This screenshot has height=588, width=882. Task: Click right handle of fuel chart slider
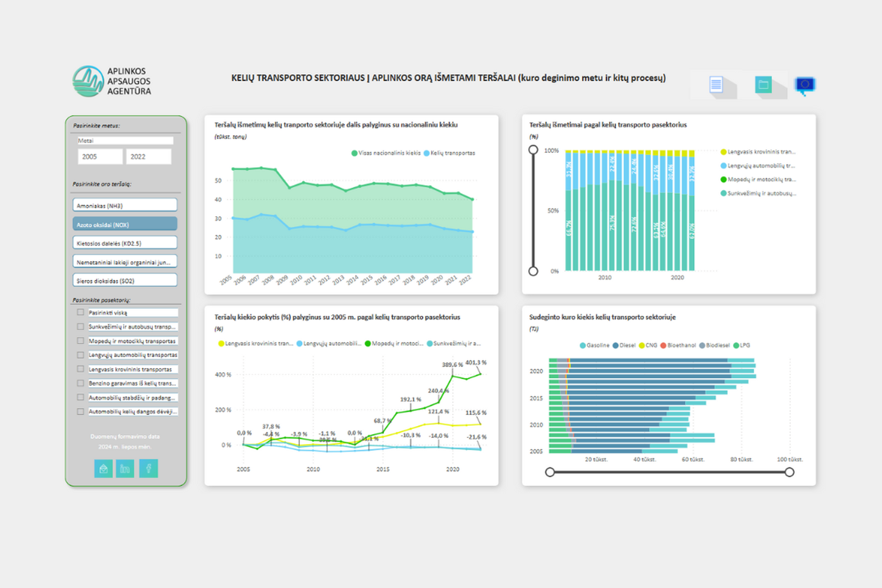(790, 472)
